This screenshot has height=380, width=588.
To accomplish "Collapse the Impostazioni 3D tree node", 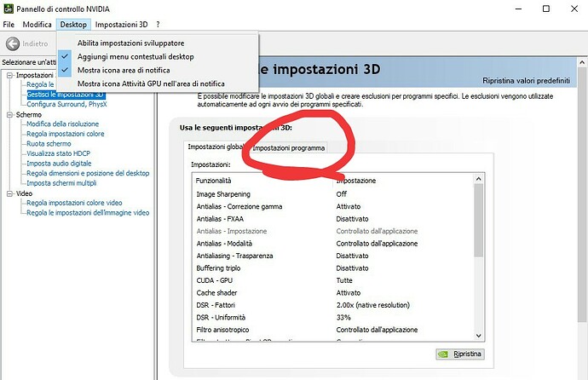I will coord(9,75).
